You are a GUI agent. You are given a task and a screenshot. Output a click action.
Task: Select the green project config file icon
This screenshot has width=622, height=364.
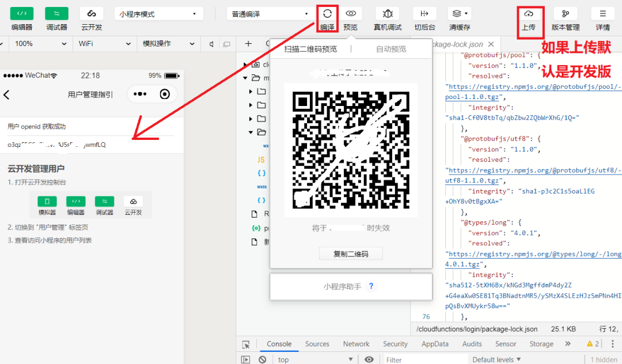tap(256, 228)
